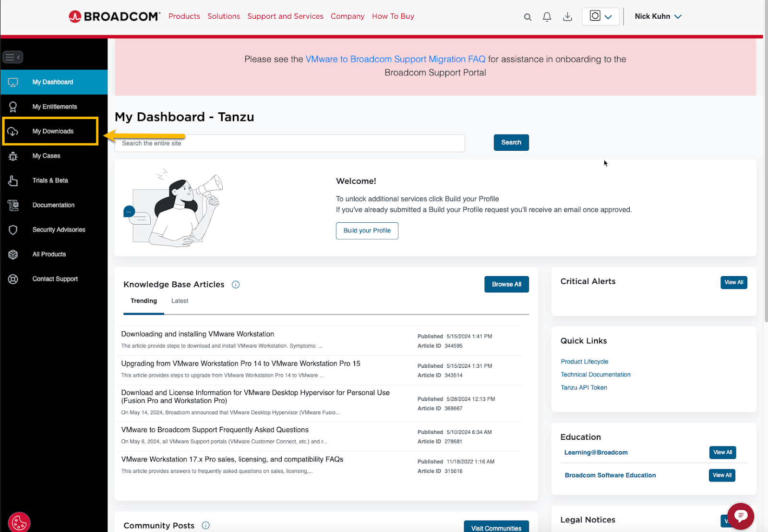Click the Build your Profile button
768x532 pixels.
tap(367, 230)
